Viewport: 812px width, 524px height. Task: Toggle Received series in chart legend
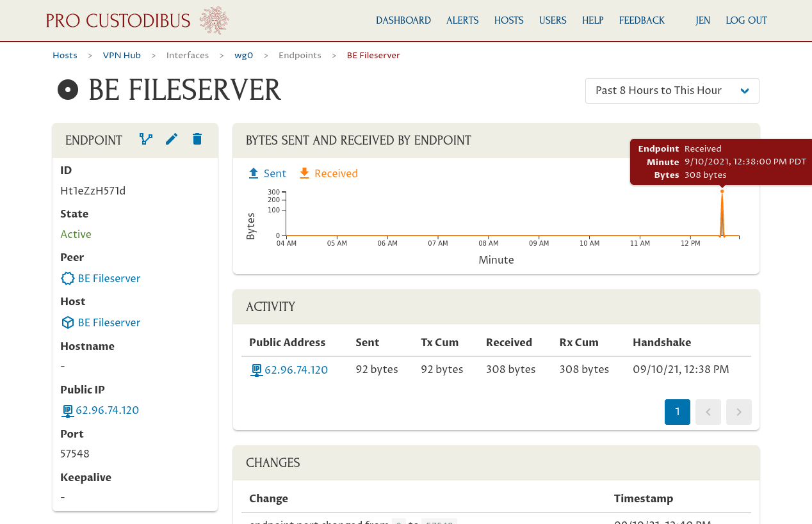click(x=329, y=173)
